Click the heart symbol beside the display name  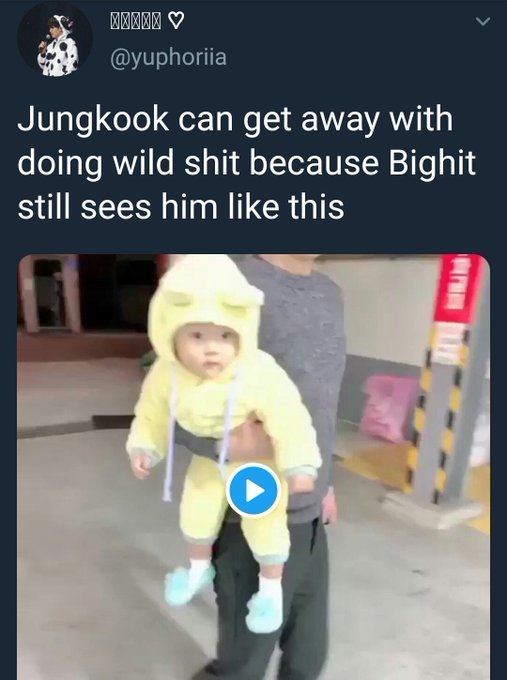(x=175, y=20)
